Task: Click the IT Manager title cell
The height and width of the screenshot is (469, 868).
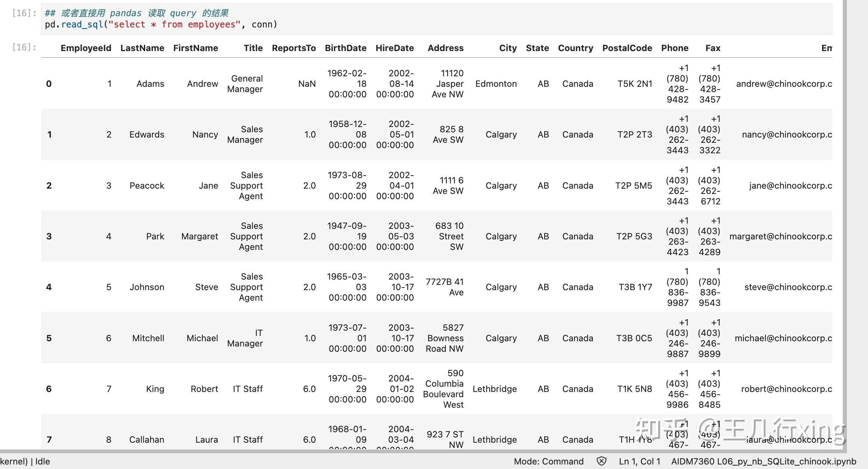Action: 245,338
